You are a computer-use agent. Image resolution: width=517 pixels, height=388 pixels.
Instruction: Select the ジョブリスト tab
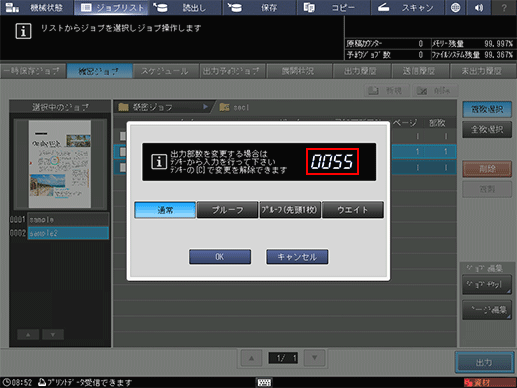(x=111, y=7)
